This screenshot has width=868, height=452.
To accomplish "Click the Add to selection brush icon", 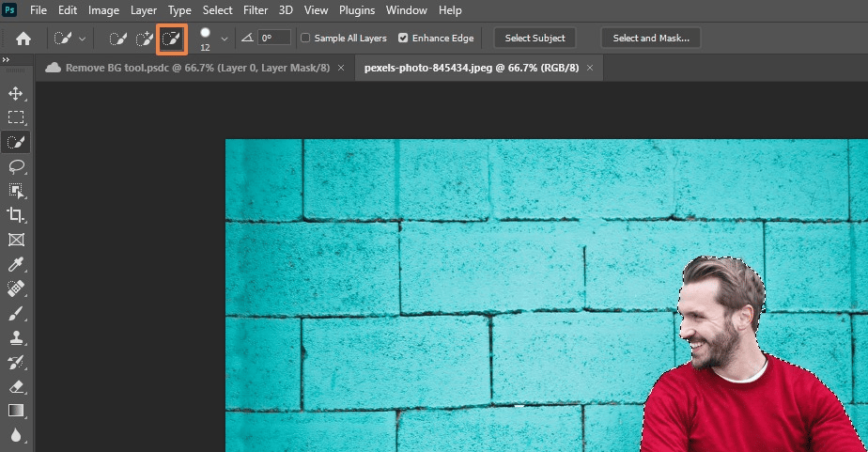I will [x=145, y=39].
